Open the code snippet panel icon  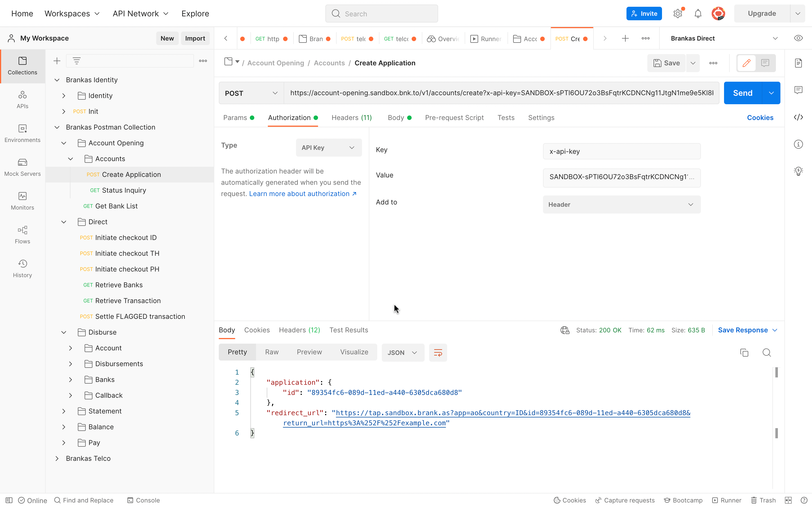pyautogui.click(x=798, y=117)
